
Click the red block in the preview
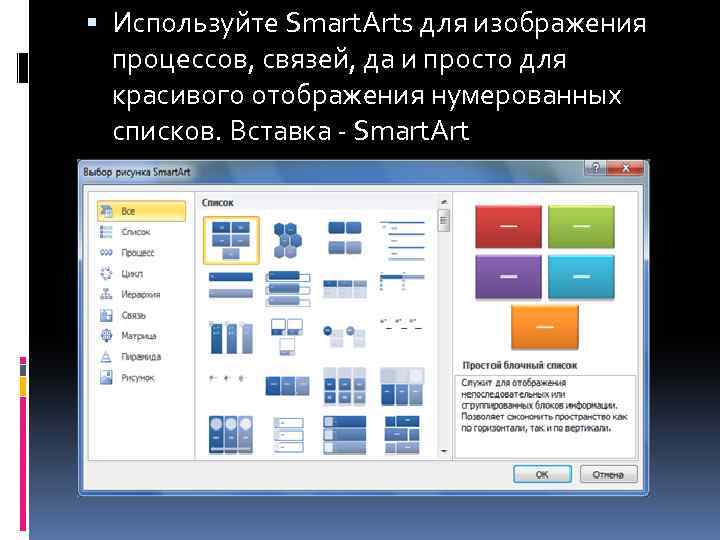tap(508, 227)
